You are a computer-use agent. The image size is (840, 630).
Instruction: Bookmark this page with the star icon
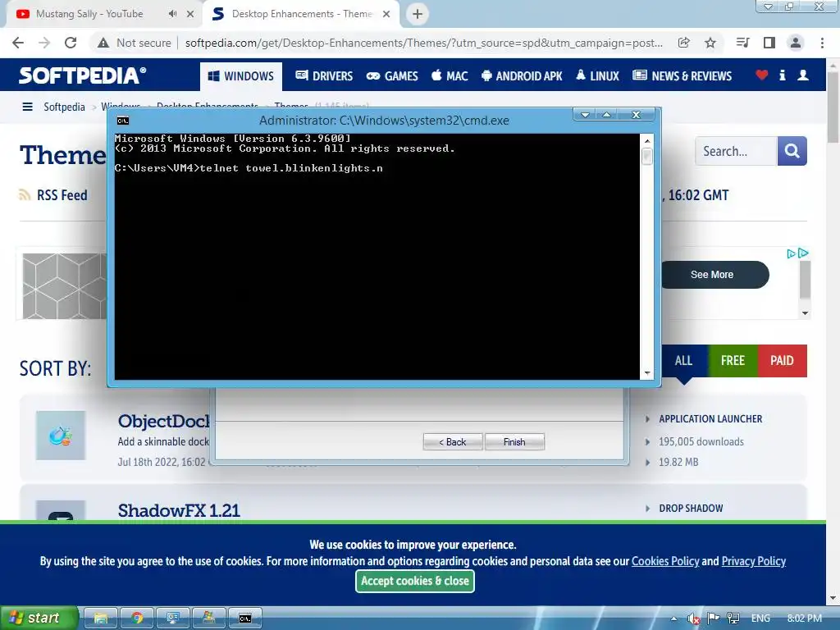pos(710,43)
